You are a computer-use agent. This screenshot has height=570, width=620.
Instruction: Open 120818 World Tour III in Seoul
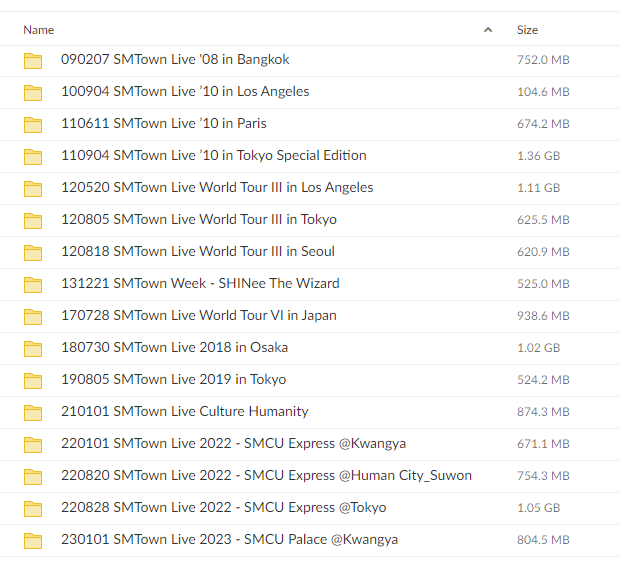pos(198,251)
